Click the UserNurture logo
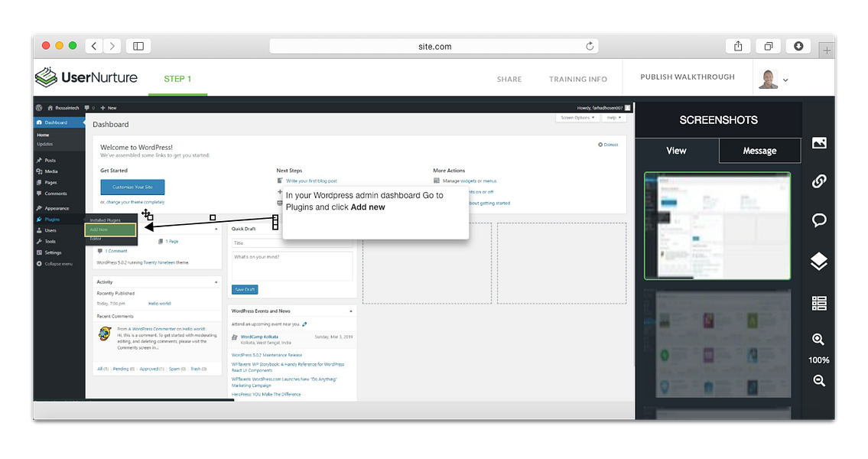The width and height of the screenshot is (868, 459). pyautogui.click(x=86, y=77)
